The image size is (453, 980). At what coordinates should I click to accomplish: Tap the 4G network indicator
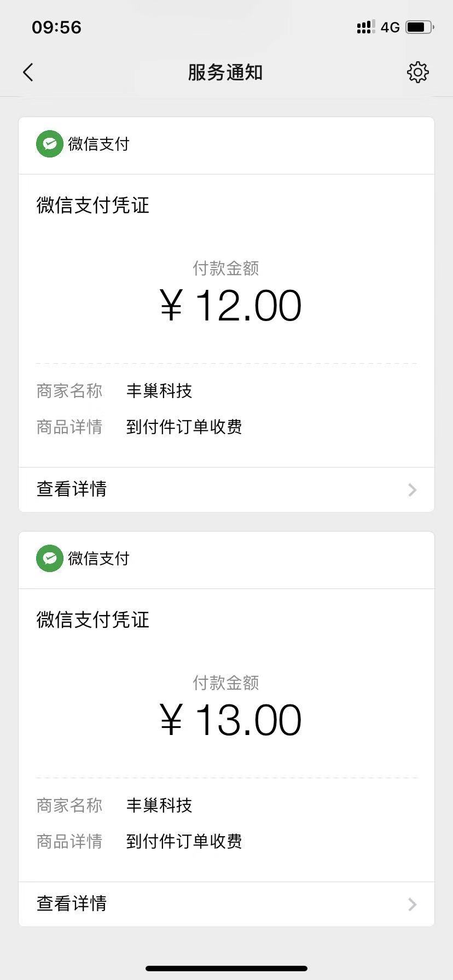(x=390, y=27)
